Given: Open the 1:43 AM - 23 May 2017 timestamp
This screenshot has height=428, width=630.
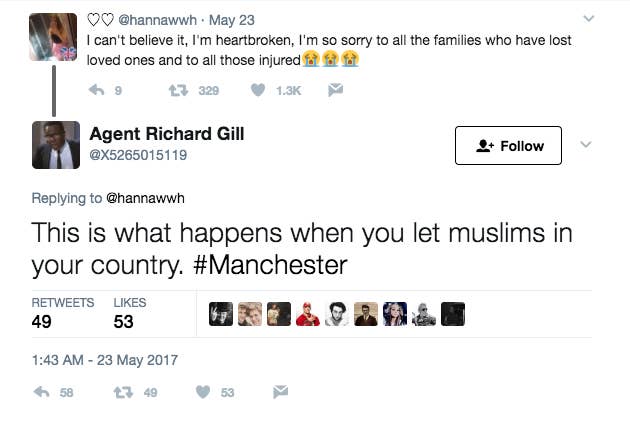Looking at the screenshot, I should point(104,359).
